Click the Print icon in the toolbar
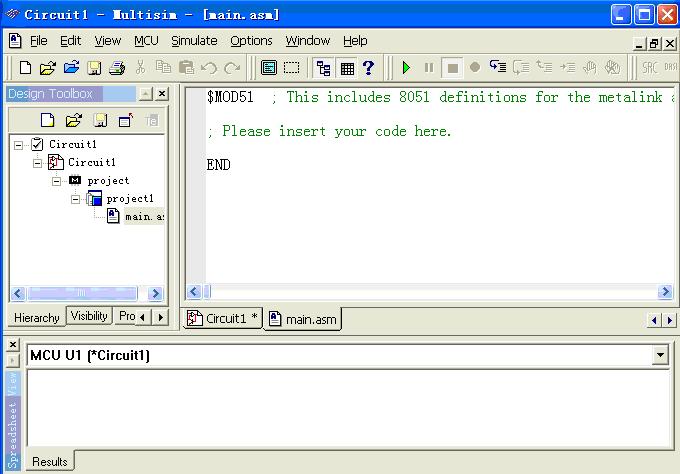Screen dimensions: 680x474 (117, 68)
